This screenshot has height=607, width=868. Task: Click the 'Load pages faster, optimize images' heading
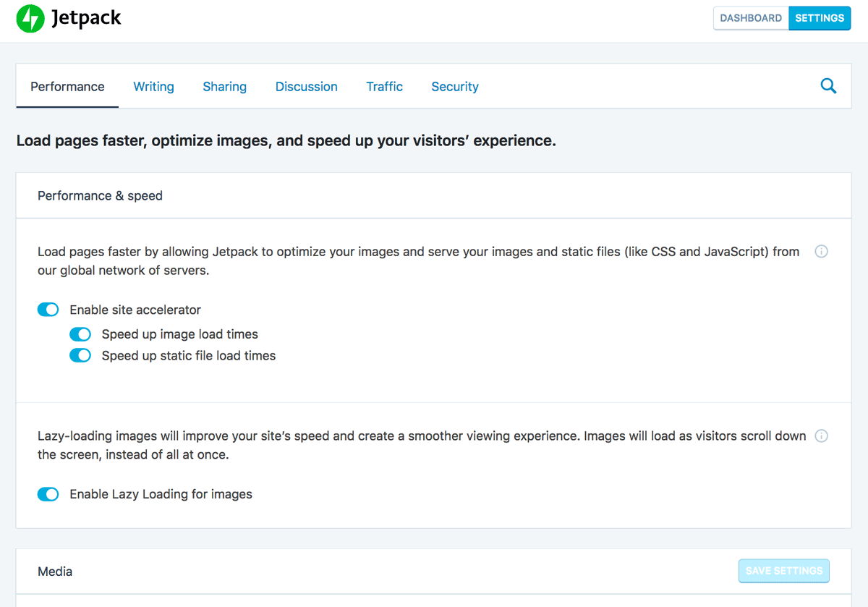[x=286, y=141]
